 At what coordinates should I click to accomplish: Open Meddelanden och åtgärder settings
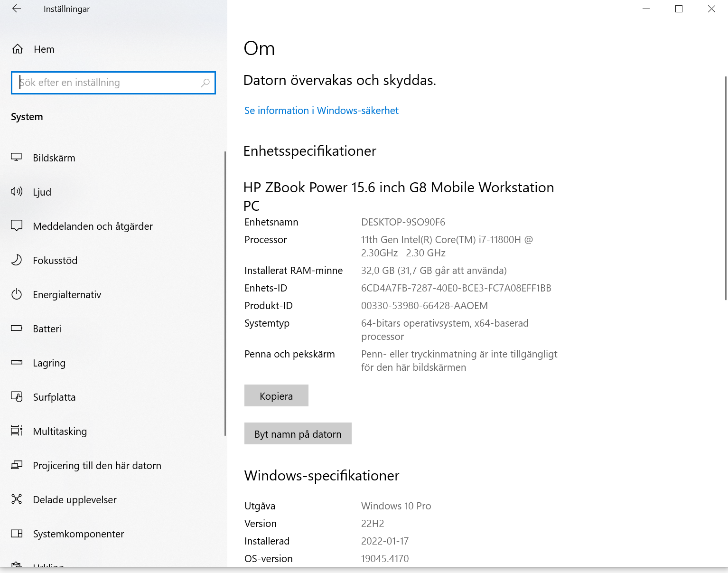coord(93,226)
